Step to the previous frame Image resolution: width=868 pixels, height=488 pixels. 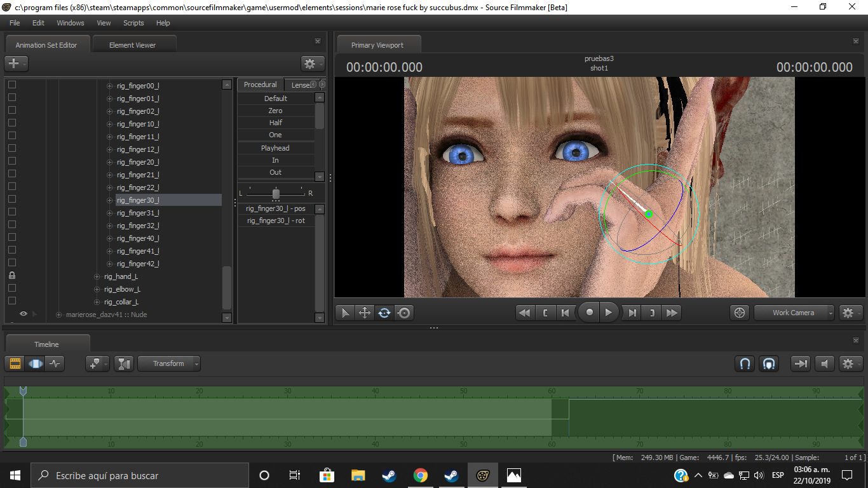565,313
